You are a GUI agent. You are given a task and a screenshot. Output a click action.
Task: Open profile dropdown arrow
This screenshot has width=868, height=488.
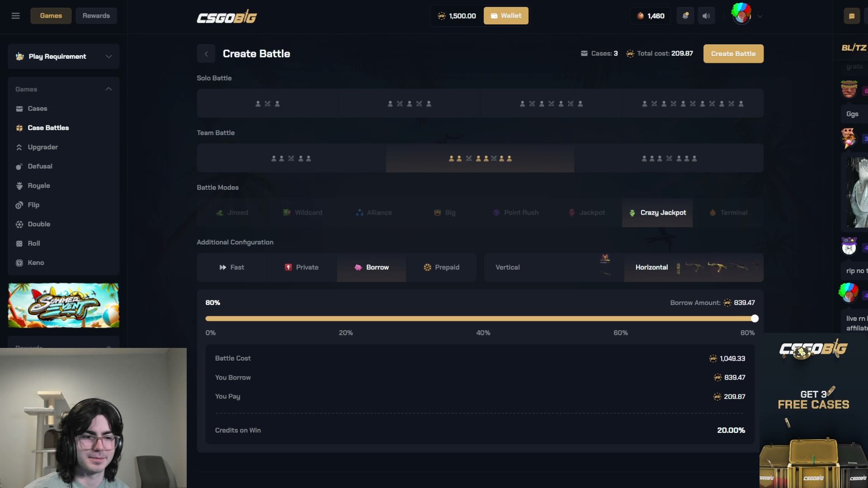760,16
